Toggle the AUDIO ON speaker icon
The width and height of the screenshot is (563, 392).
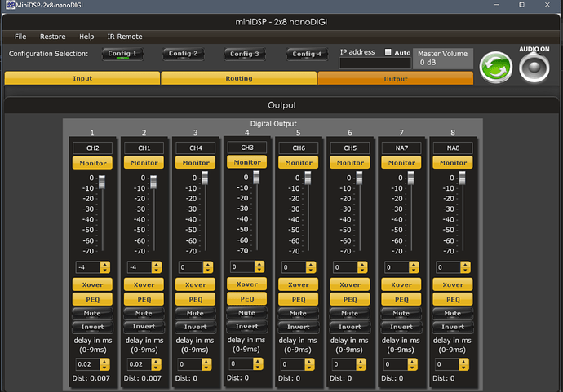(534, 68)
